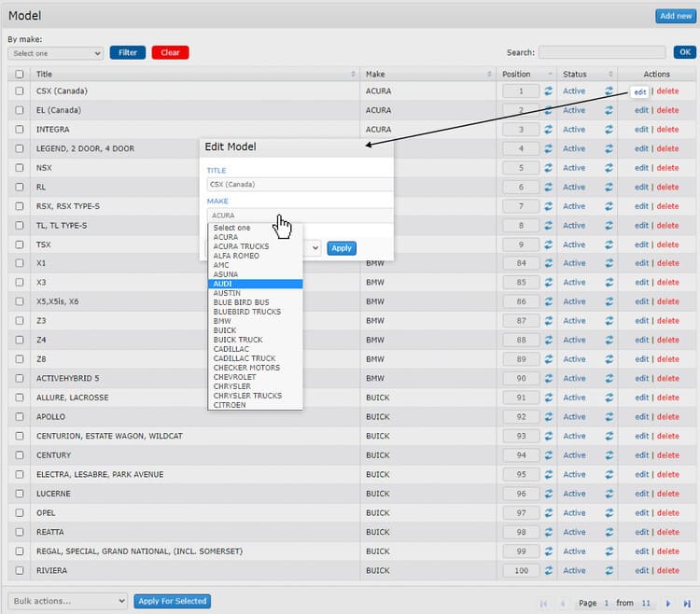Image resolution: width=700 pixels, height=614 pixels.
Task: Click position refresh icon for X1 row
Action: (x=548, y=263)
